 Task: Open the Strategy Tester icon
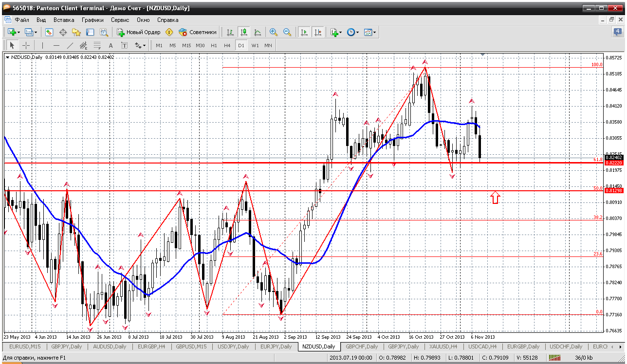[104, 32]
